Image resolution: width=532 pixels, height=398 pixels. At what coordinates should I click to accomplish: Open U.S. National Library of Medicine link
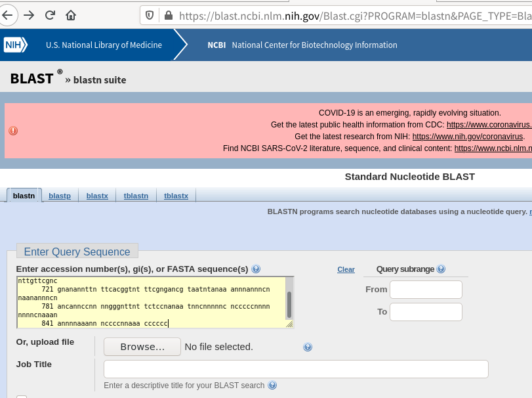(104, 45)
